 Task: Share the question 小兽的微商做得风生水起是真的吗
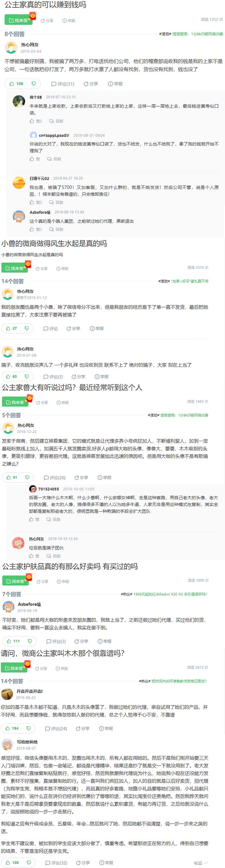(x=41, y=268)
